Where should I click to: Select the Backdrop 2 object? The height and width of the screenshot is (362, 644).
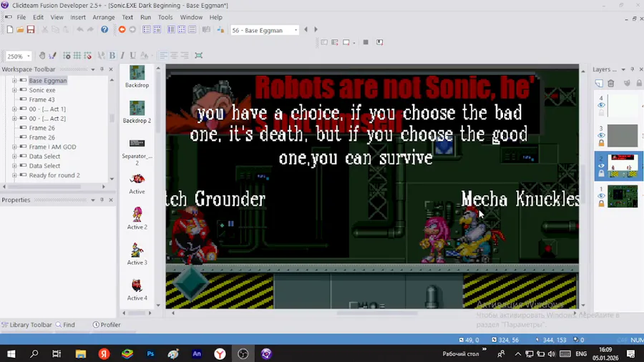click(x=137, y=112)
